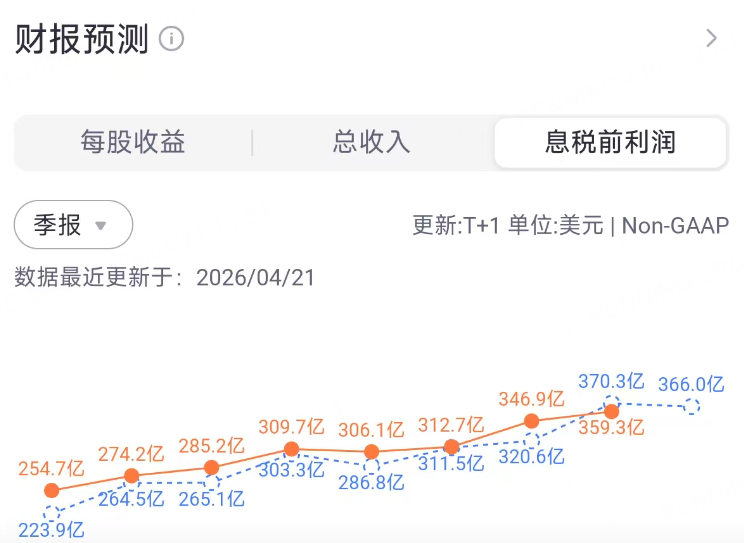The image size is (744, 543).
Task: Click the blue dashed 366.0亿 forecast marker
Action: click(691, 406)
